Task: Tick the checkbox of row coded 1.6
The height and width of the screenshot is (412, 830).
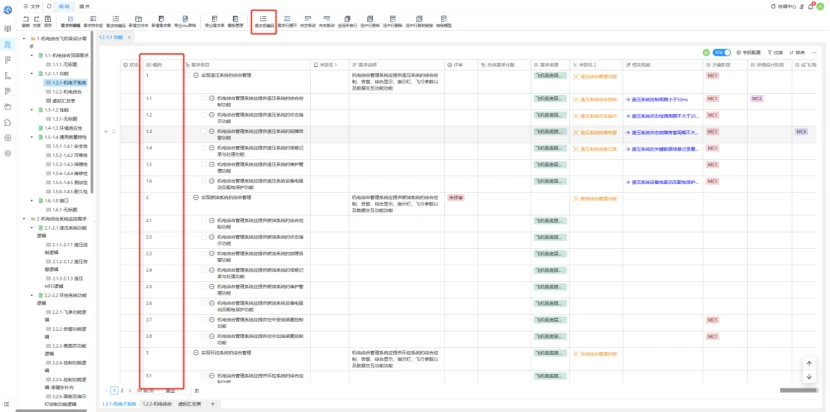Action: pos(204,181)
